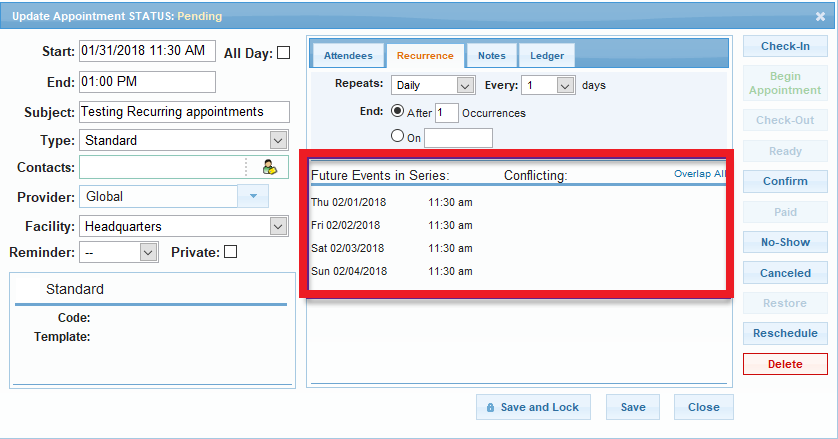Select the End After occurrences radio button
The image size is (838, 439).
397,111
